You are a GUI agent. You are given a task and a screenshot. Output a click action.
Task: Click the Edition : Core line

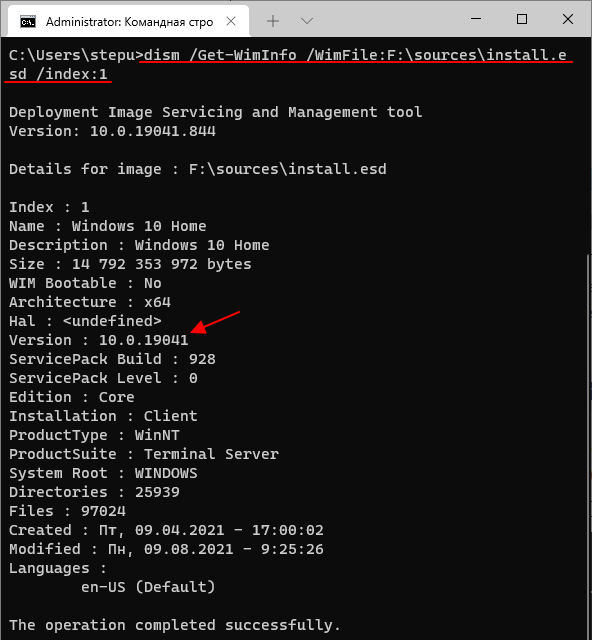[72, 397]
